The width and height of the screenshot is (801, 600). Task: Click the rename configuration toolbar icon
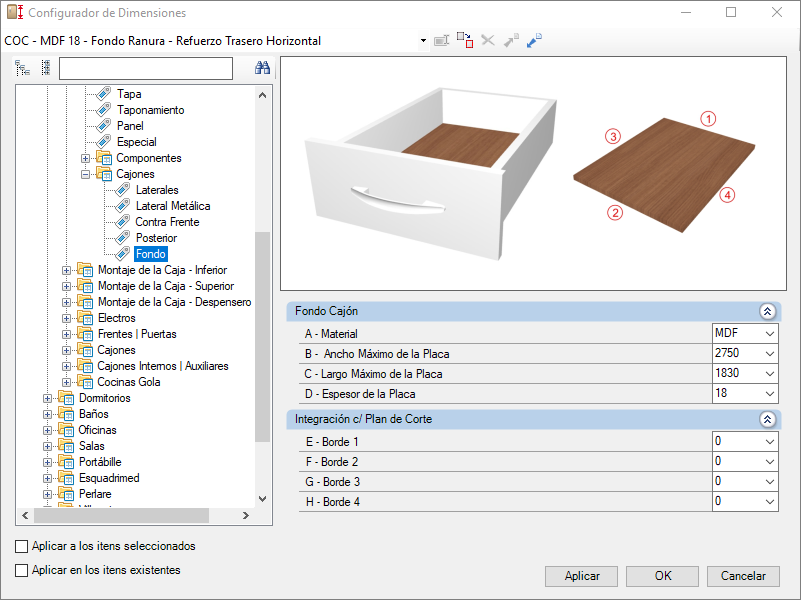coord(441,40)
